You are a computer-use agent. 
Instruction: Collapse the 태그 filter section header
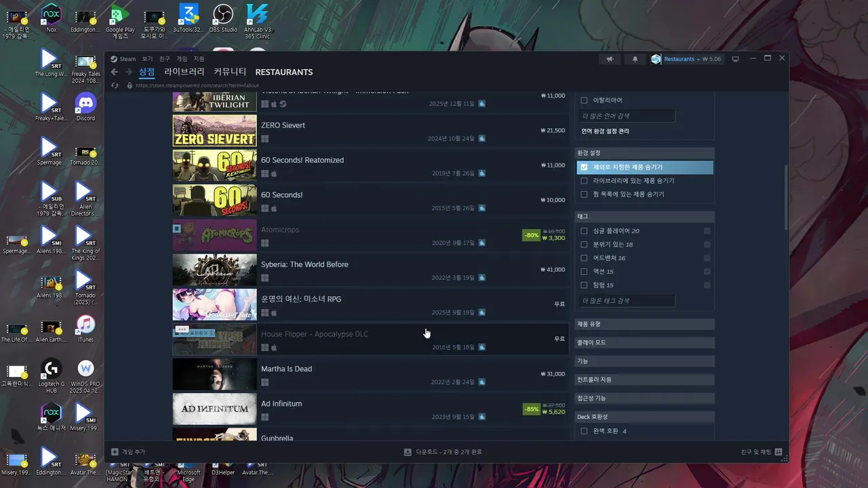tap(644, 216)
